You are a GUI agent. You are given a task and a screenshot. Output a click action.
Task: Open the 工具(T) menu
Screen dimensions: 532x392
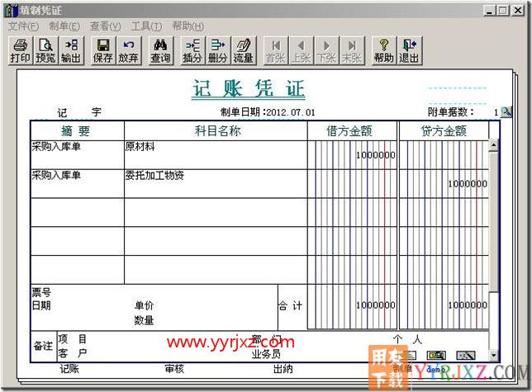pyautogui.click(x=146, y=26)
